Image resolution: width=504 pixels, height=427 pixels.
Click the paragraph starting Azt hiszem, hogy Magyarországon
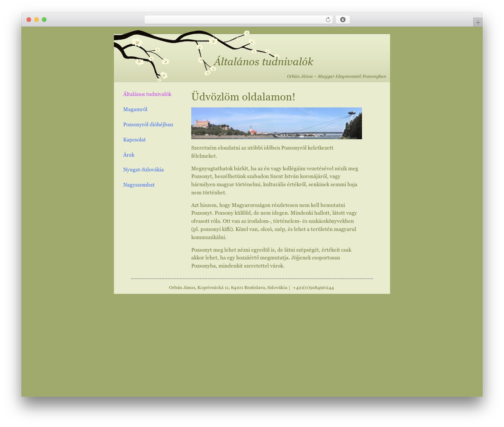point(274,221)
